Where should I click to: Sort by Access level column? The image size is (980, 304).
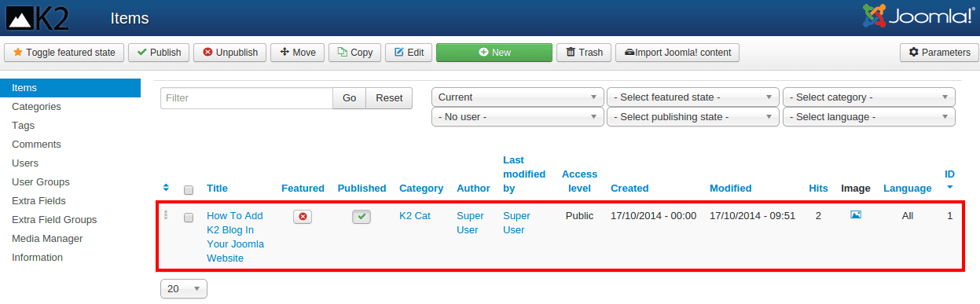coord(580,181)
